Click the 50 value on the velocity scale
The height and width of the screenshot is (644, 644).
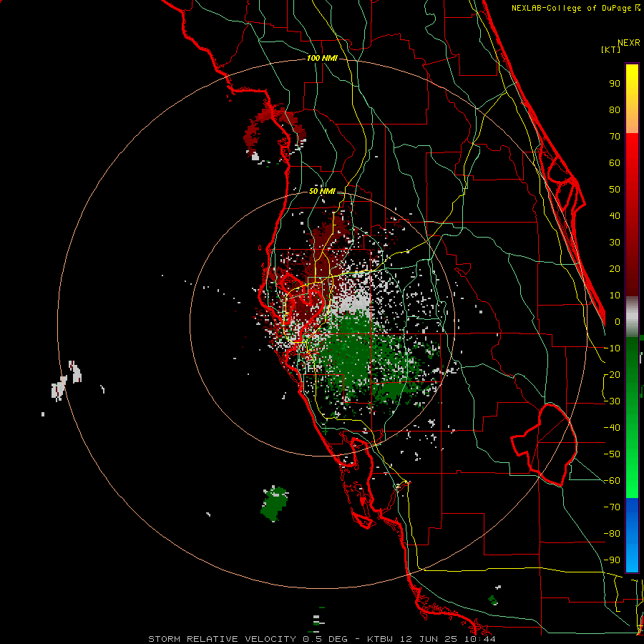[615, 189]
